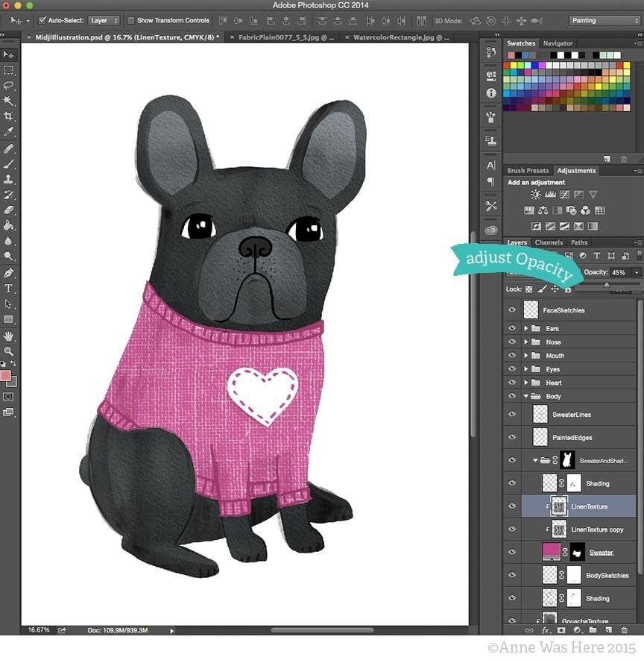This screenshot has width=644, height=660.
Task: Collapse the Body layer group
Action: pos(526,396)
